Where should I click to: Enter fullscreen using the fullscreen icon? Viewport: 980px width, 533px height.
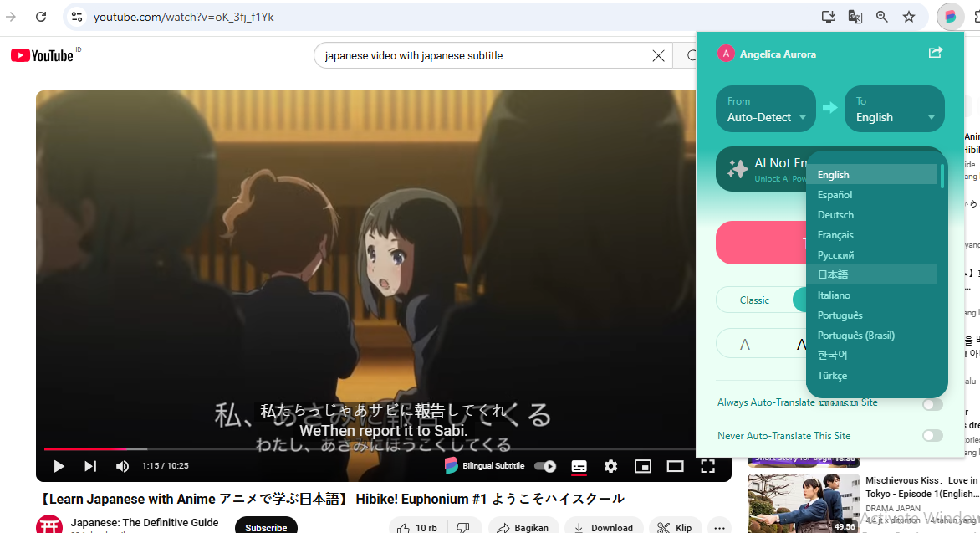707,466
